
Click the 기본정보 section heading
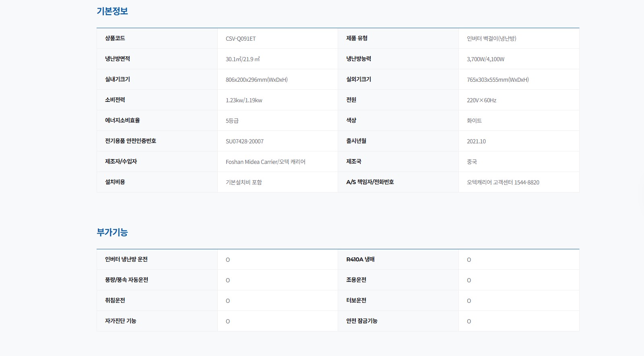click(112, 11)
